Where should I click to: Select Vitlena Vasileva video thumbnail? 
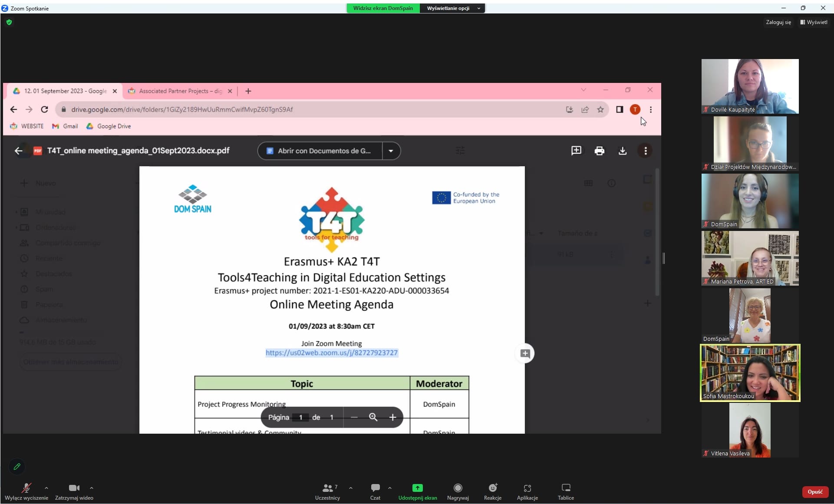pos(750,430)
